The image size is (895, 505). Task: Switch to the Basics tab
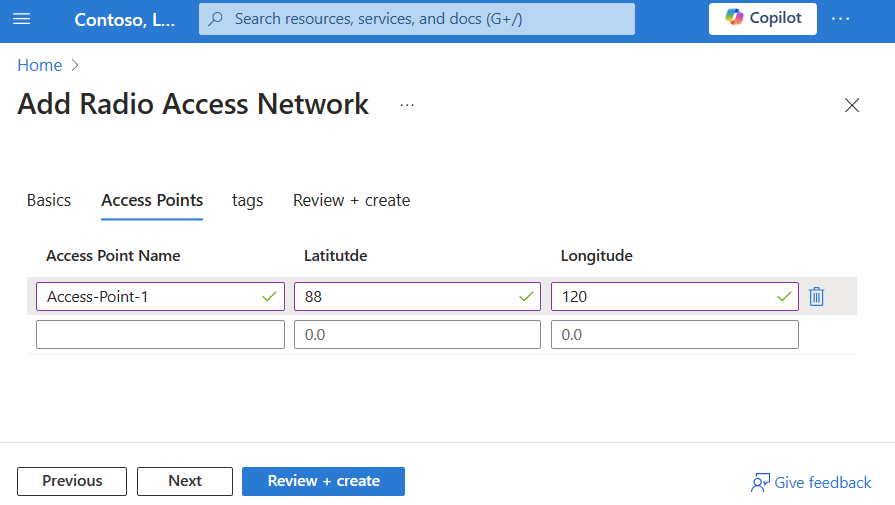pyautogui.click(x=49, y=200)
